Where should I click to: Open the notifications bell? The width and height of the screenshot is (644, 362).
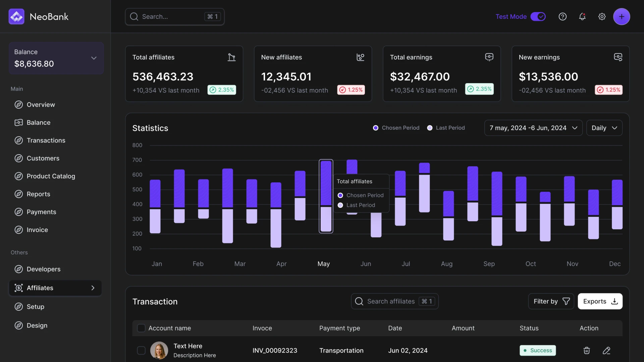pyautogui.click(x=582, y=16)
